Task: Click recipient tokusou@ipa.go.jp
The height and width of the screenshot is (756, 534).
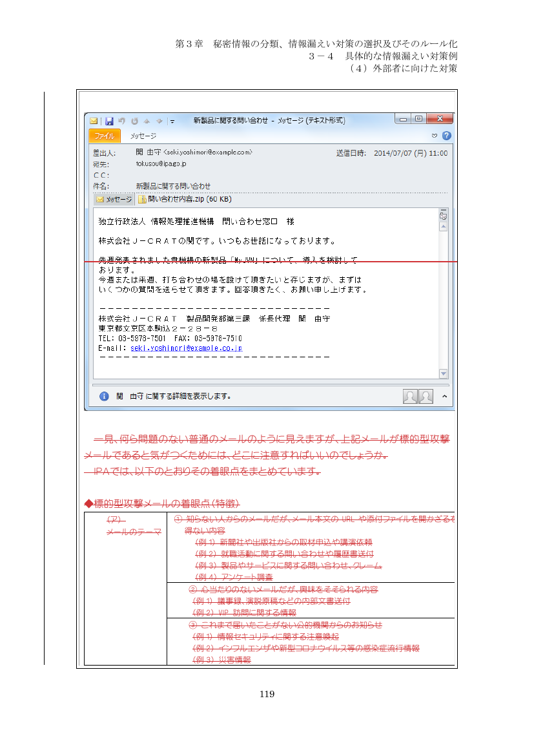Action: pos(161,164)
